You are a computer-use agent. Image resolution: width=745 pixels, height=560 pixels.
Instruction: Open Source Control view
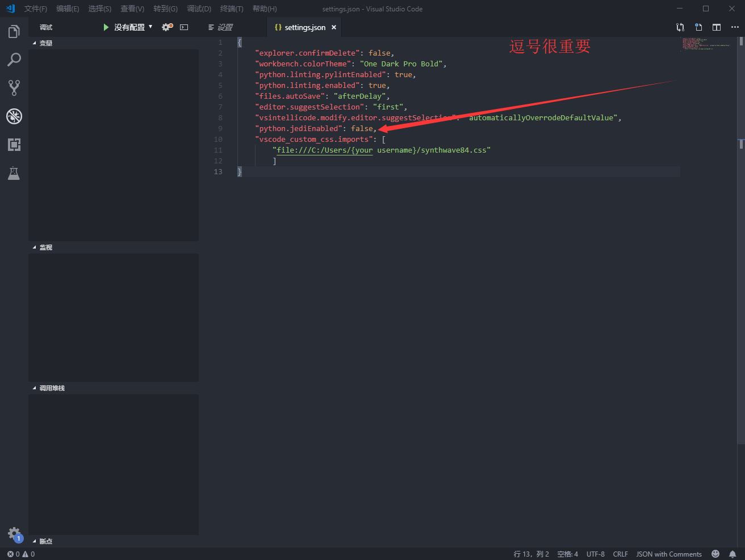click(14, 87)
